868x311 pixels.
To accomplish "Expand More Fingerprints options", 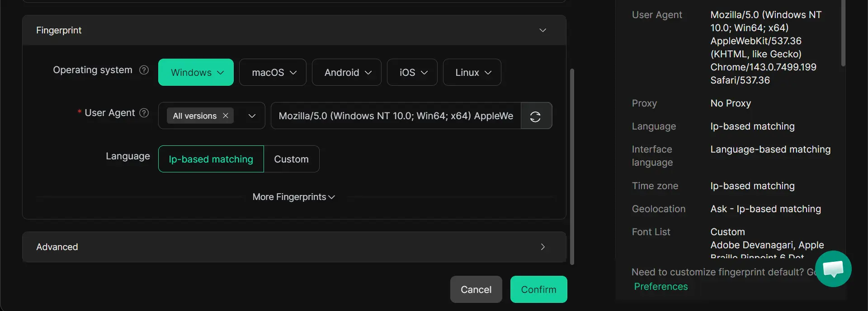I will (293, 197).
